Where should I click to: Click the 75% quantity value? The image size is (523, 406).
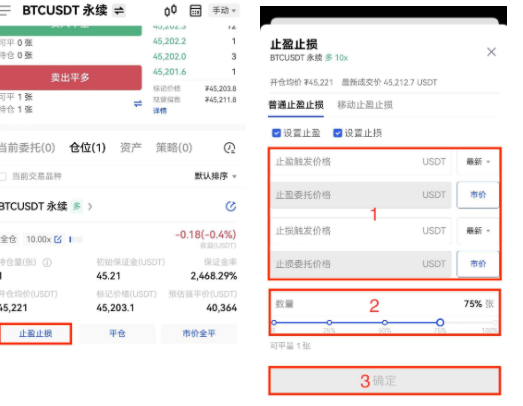pyautogui.click(x=473, y=304)
